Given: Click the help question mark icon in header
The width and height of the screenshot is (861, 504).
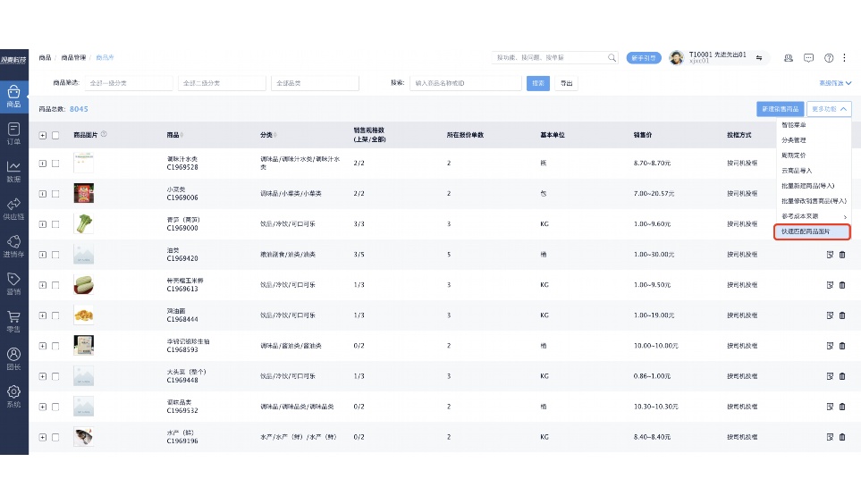Looking at the screenshot, I should pyautogui.click(x=829, y=58).
